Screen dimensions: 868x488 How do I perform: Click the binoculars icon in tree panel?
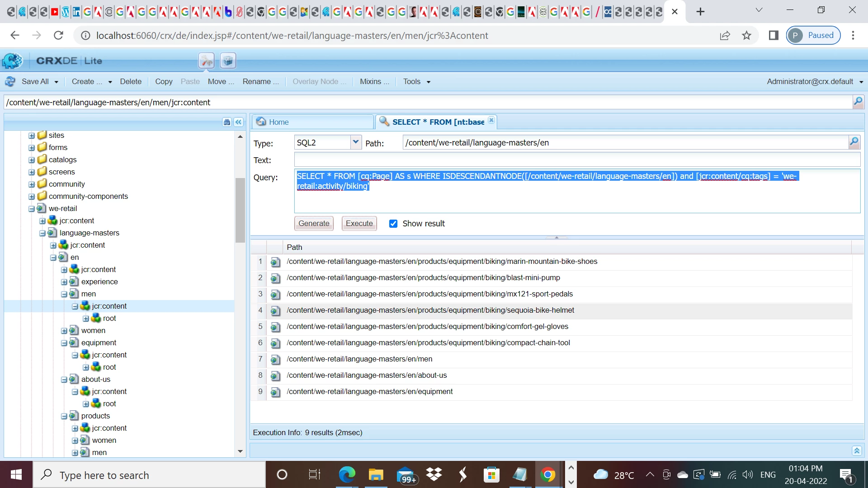(227, 122)
